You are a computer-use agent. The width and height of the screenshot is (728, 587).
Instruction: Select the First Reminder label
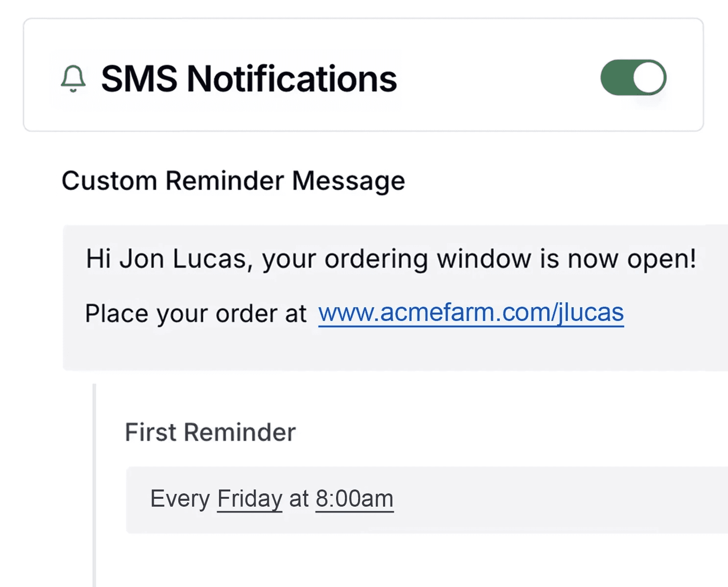210,432
